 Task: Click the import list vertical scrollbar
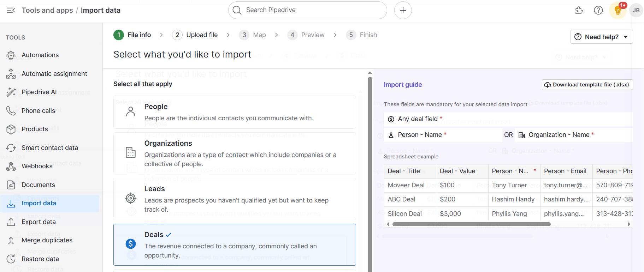pyautogui.click(x=370, y=175)
